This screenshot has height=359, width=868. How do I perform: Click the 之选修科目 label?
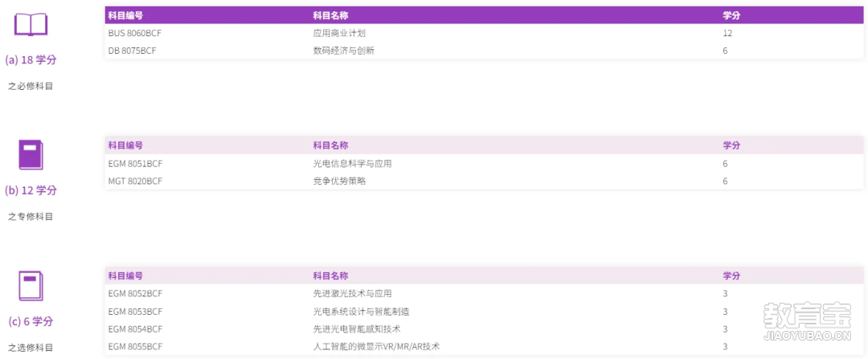pyautogui.click(x=31, y=348)
